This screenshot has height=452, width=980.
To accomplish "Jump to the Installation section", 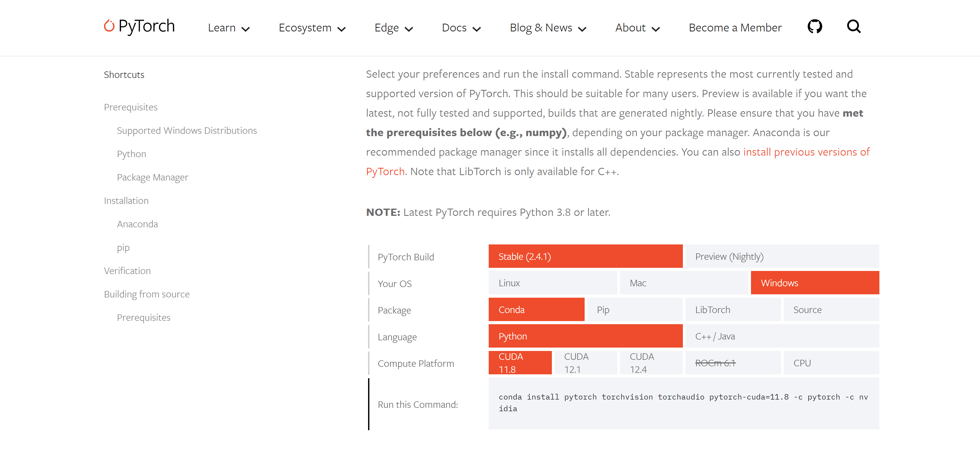I will [126, 201].
